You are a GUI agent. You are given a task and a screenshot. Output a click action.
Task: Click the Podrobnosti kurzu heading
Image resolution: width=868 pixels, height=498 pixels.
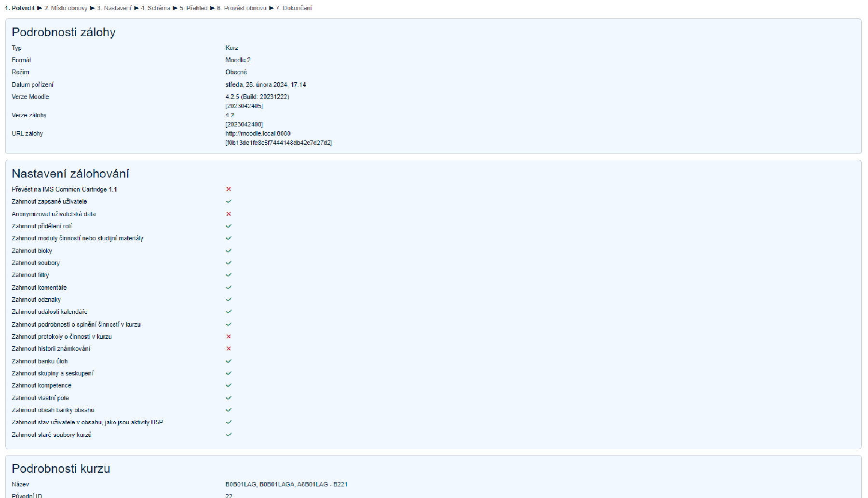[61, 469]
